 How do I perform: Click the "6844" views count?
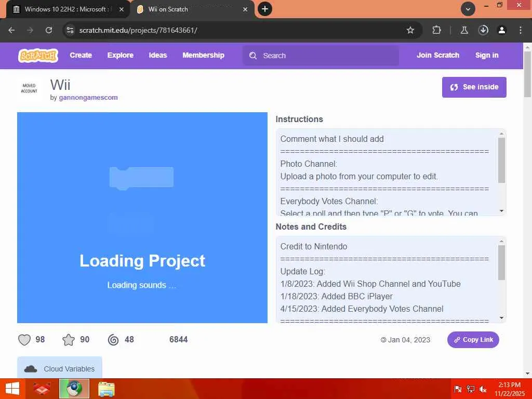tap(179, 340)
